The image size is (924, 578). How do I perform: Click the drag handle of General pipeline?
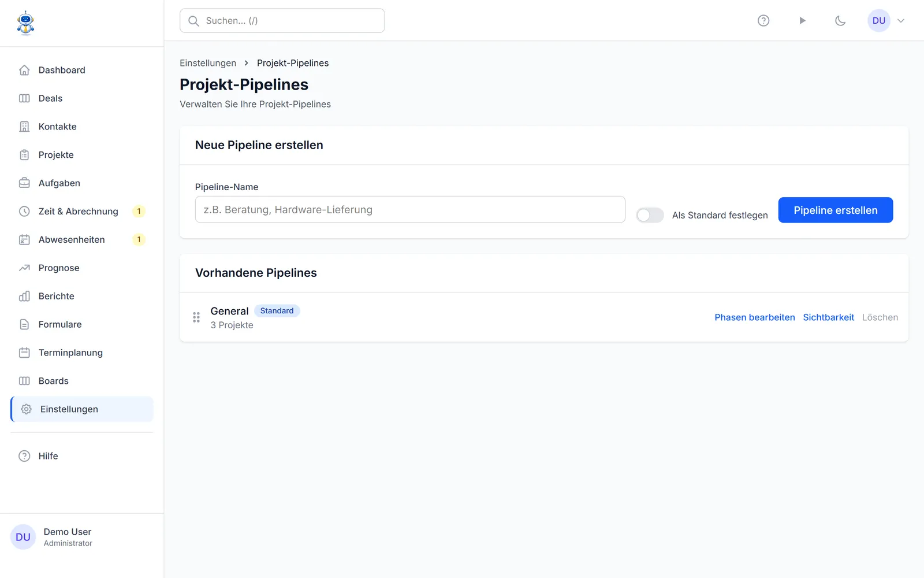click(196, 317)
